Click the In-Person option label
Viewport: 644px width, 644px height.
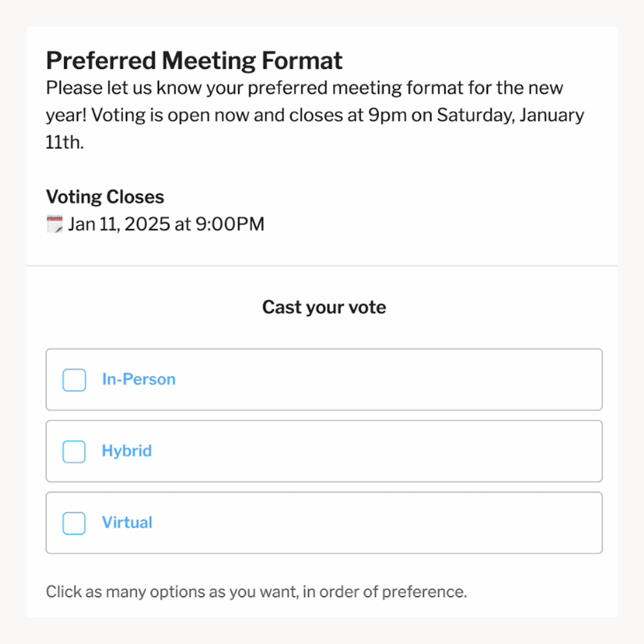tap(138, 379)
